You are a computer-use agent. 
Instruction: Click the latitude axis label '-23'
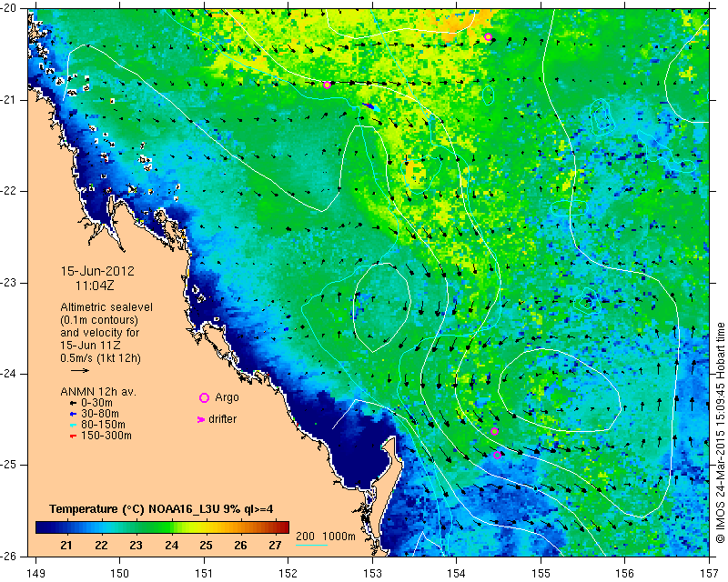point(7,283)
